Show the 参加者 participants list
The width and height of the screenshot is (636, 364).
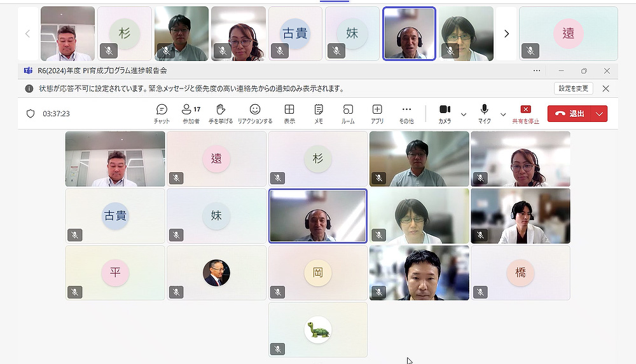tap(190, 113)
